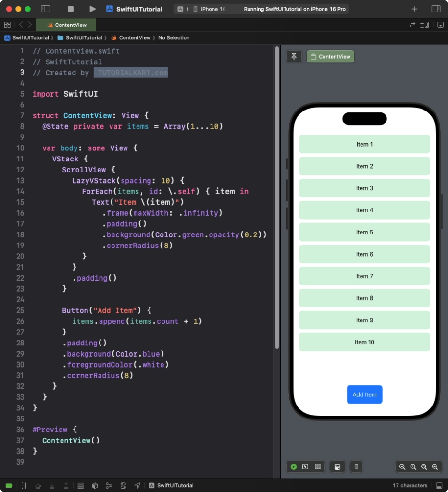Screen dimensions: 448x492
Task: Click the ContentView pill above the preview
Action: click(x=330, y=56)
